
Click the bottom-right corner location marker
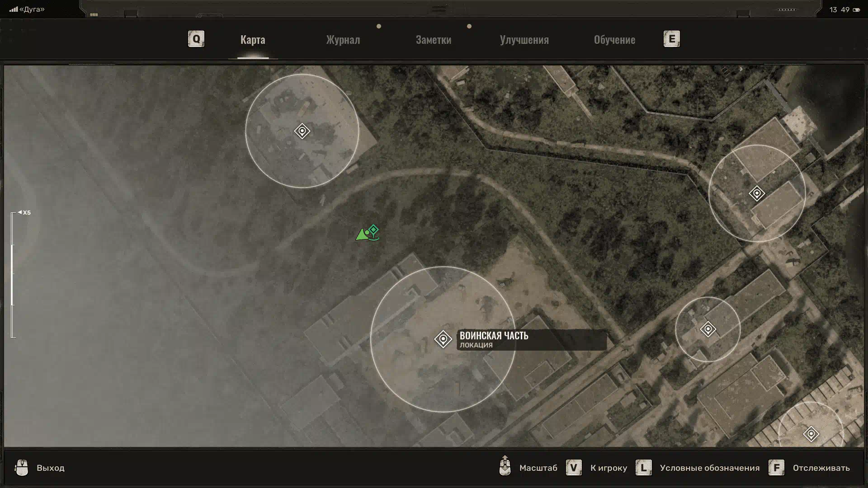[811, 434]
